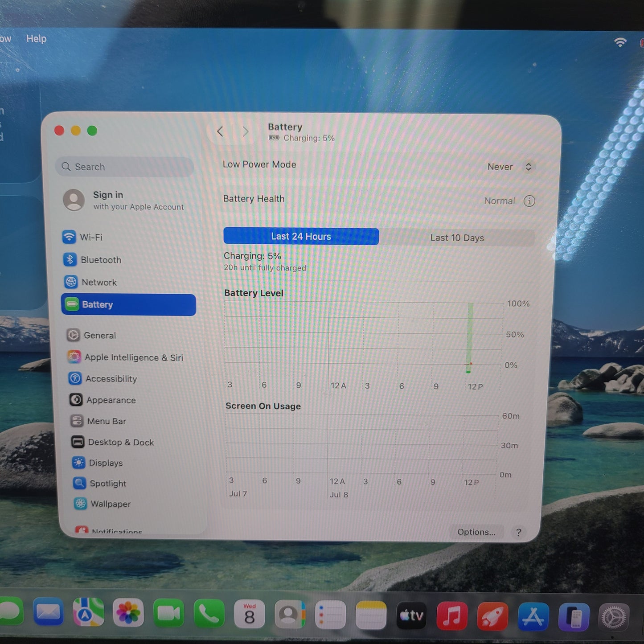The width and height of the screenshot is (644, 644).
Task: Click the "Battery Level" heading
Action: (254, 293)
